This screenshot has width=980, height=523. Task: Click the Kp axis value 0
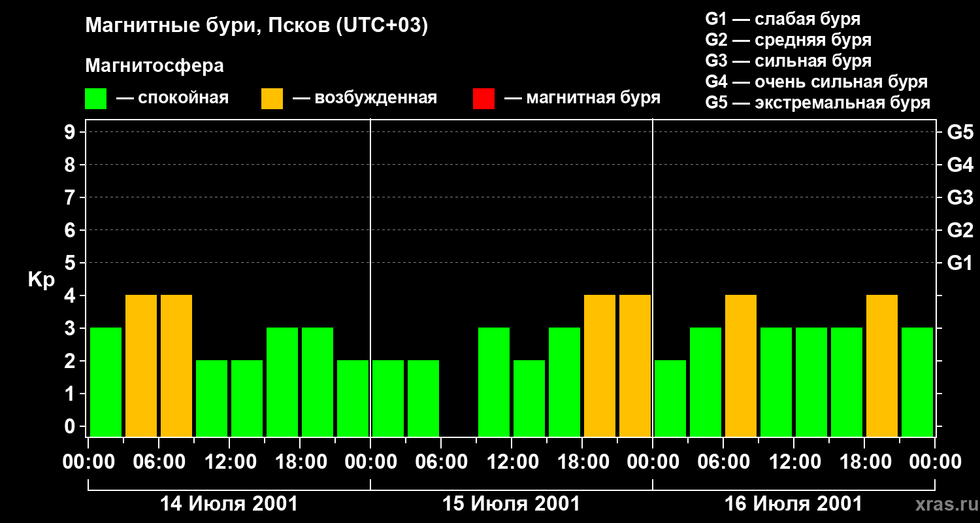[71, 426]
